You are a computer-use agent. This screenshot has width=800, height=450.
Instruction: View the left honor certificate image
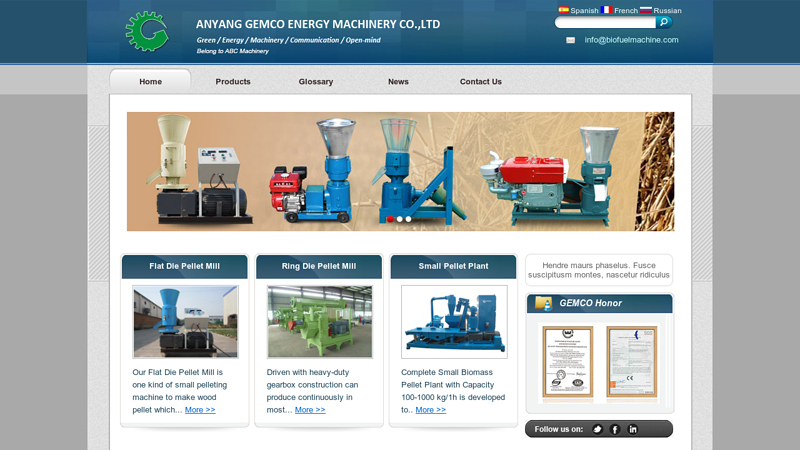(567, 362)
